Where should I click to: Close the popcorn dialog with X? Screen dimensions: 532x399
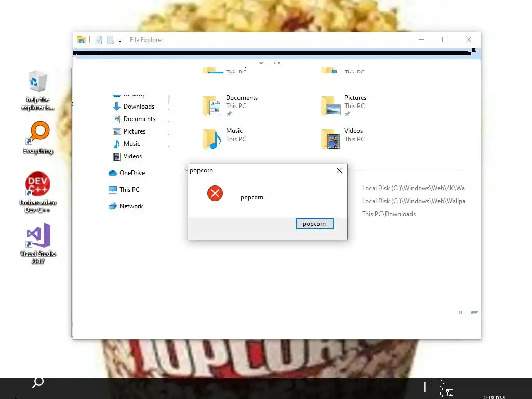click(339, 170)
